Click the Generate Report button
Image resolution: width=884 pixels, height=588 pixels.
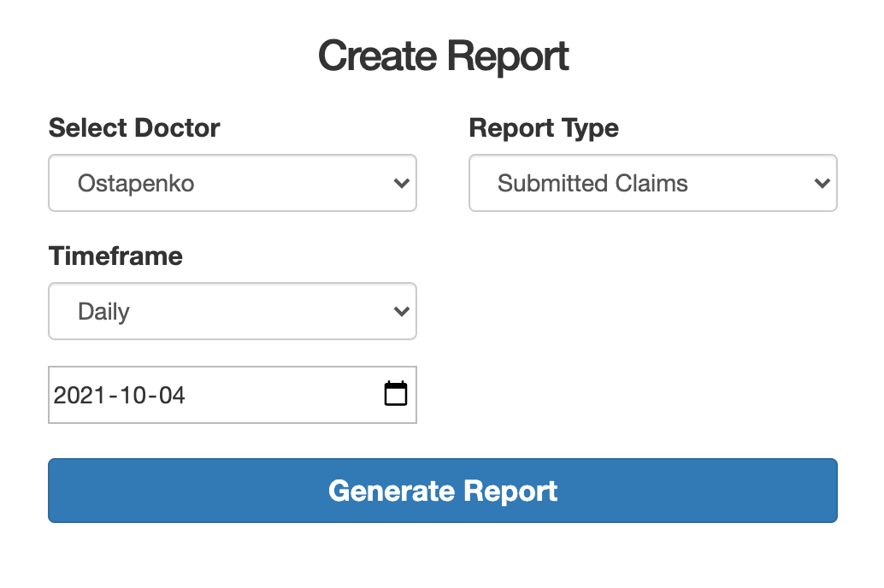pos(443,491)
